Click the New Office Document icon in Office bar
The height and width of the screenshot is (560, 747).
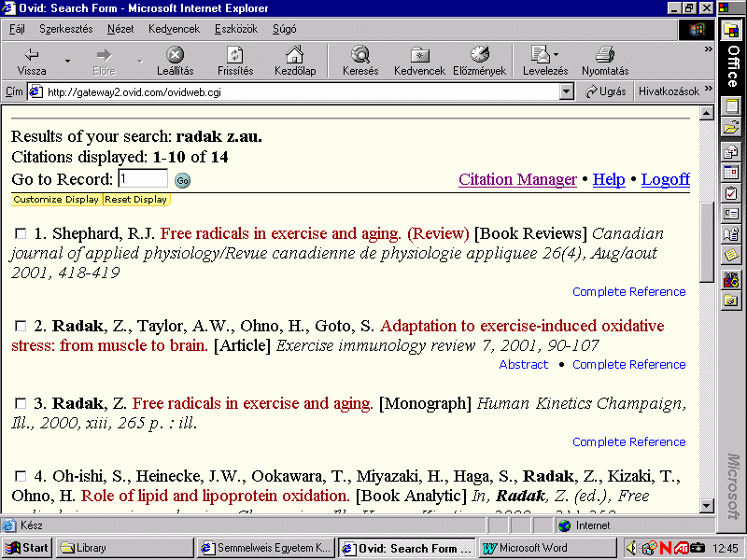(731, 105)
